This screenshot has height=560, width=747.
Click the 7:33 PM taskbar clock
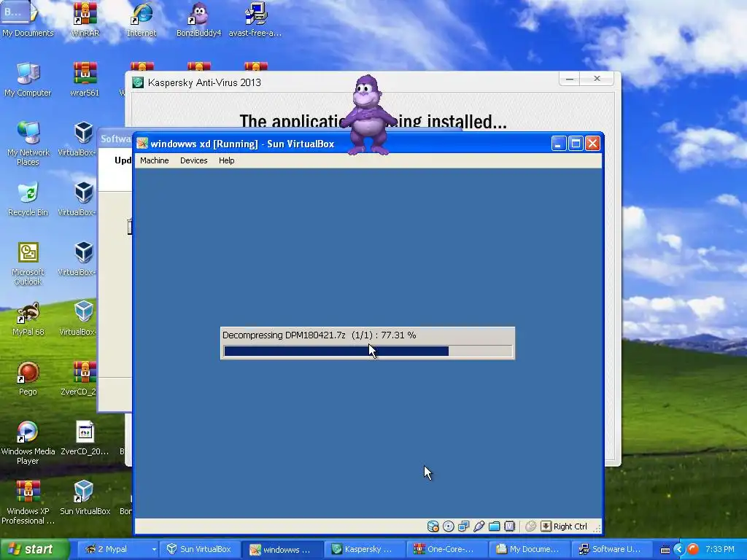[x=719, y=549]
